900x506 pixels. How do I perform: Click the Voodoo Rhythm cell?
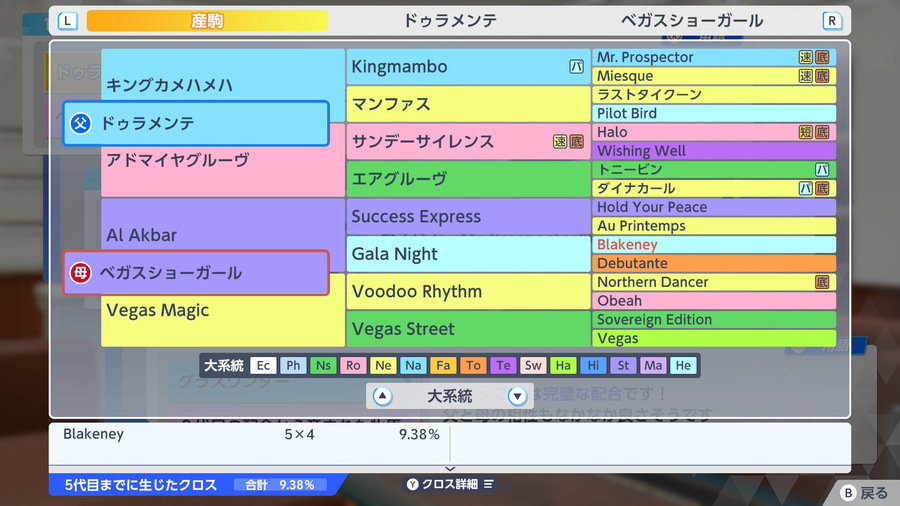(468, 291)
